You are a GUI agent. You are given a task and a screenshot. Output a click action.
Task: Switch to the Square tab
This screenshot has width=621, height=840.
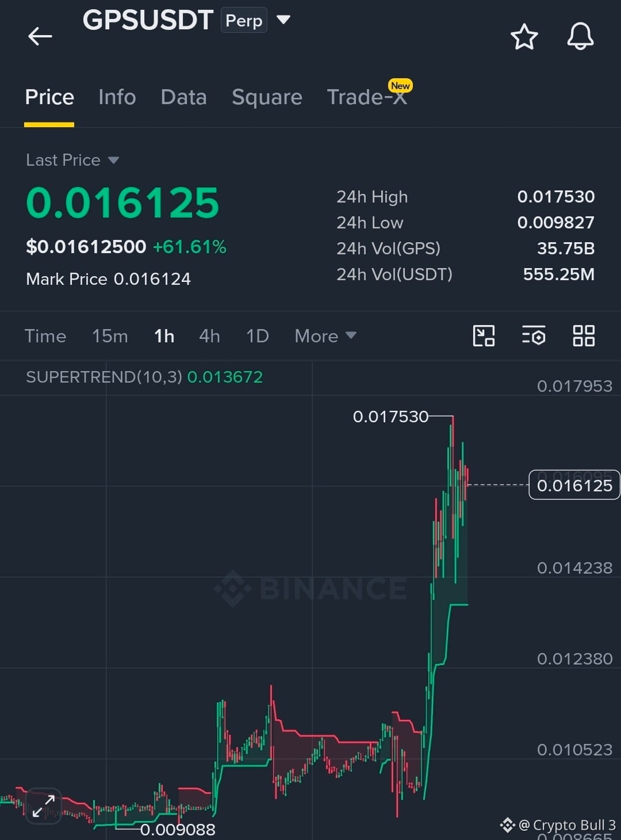click(267, 97)
